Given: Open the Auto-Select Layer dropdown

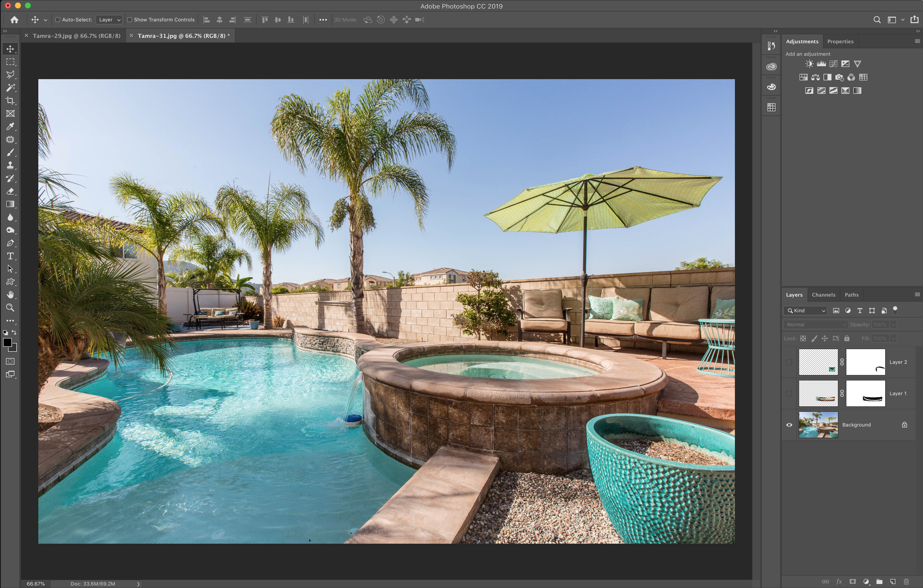Looking at the screenshot, I should (109, 20).
